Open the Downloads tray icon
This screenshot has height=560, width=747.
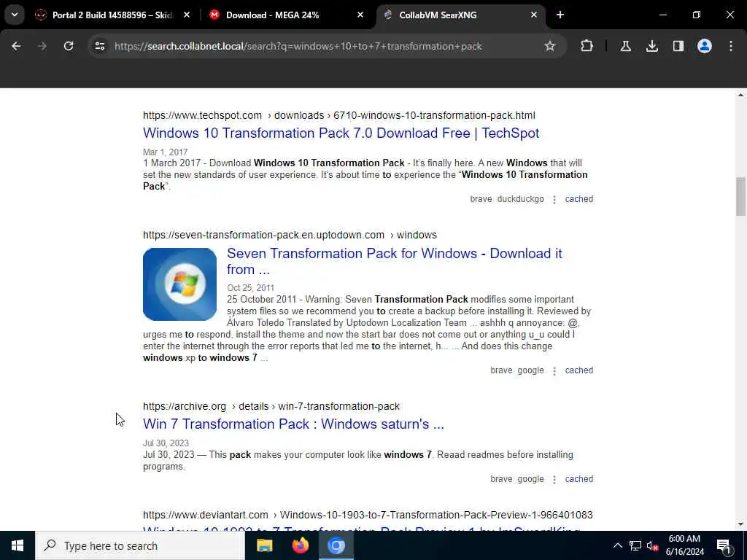(x=651, y=46)
